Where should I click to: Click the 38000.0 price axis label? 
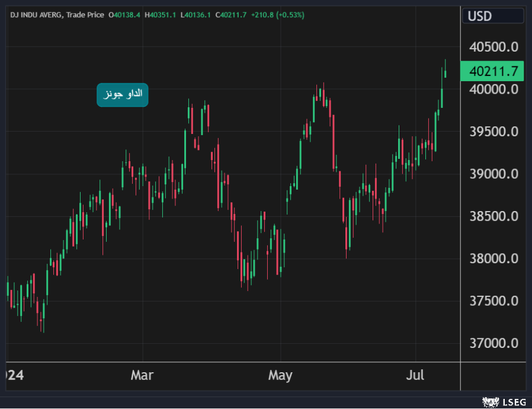pos(493,259)
